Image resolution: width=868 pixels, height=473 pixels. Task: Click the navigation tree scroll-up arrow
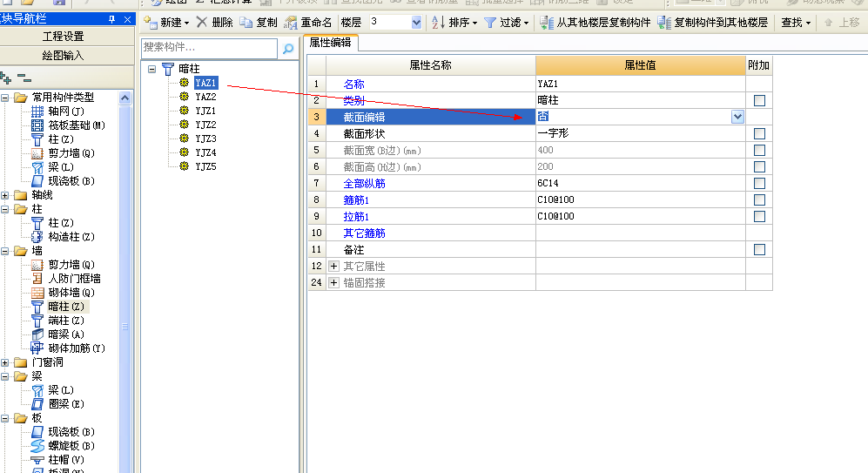(x=125, y=98)
